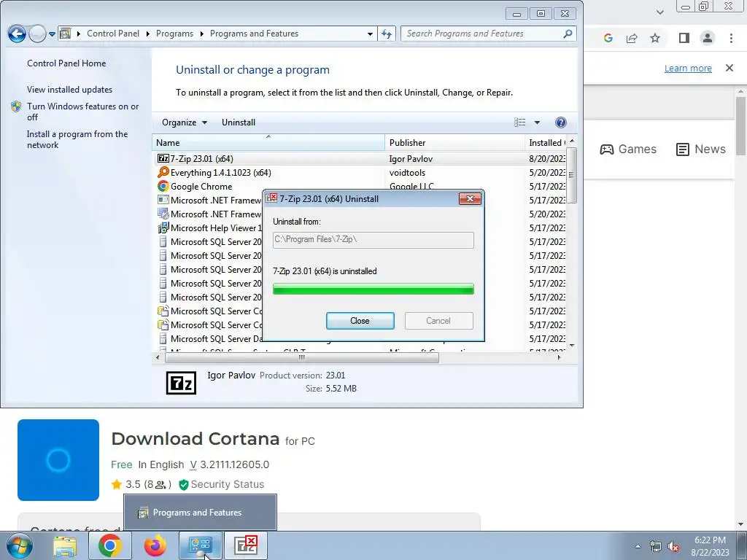The width and height of the screenshot is (747, 560).
Task: Click Learn more link in Chrome
Action: point(688,68)
